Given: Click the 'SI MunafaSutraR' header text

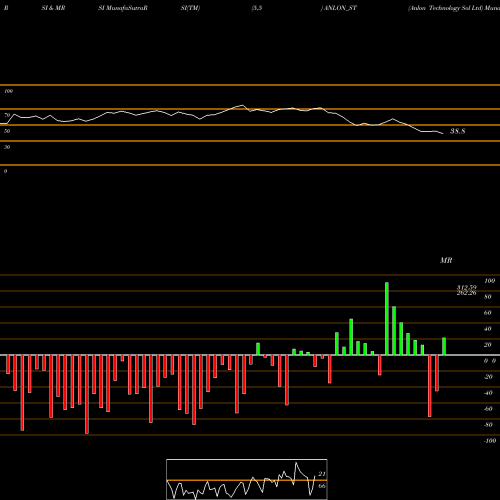Looking at the screenshot, I should tap(123, 8).
